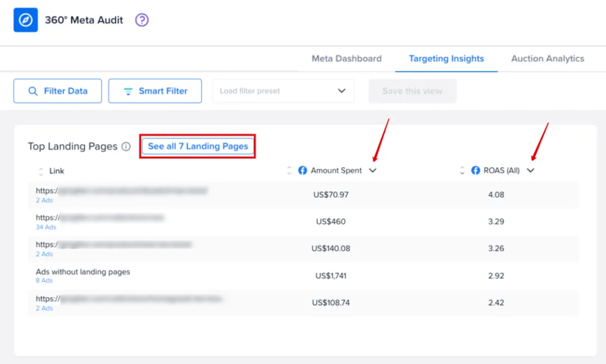Screen dimensions: 606x364
Task: Open the 34 Ads link
Action: click(x=46, y=227)
